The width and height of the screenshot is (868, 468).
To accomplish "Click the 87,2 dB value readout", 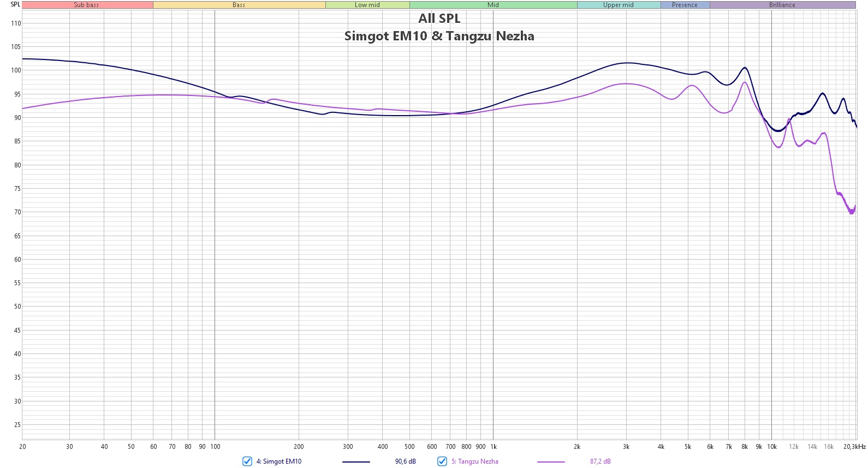I will 601,461.
